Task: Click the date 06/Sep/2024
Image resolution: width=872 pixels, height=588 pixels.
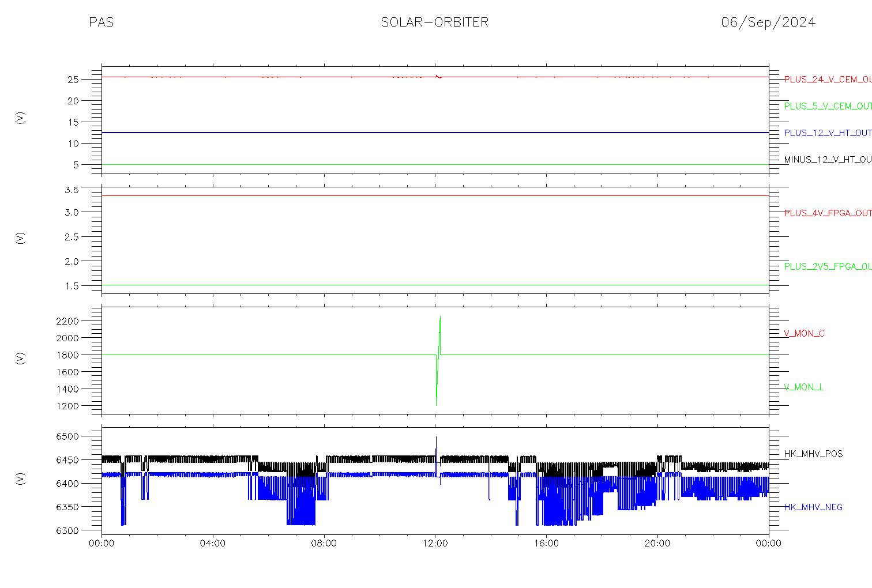Action: (x=768, y=22)
